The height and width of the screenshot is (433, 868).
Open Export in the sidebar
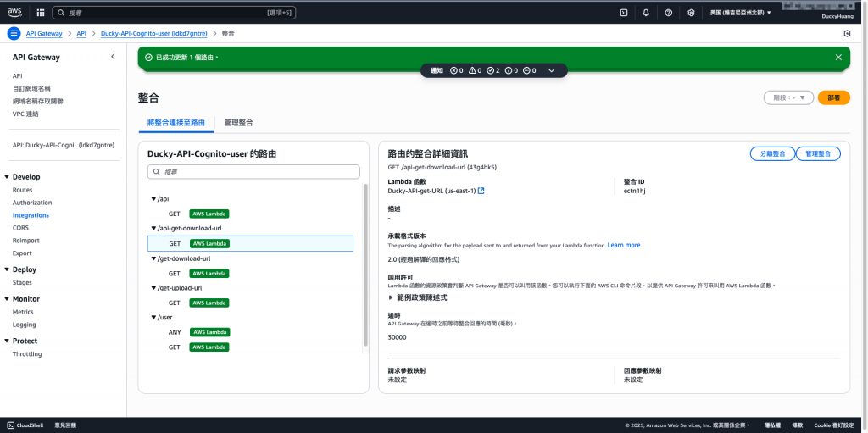pos(22,253)
